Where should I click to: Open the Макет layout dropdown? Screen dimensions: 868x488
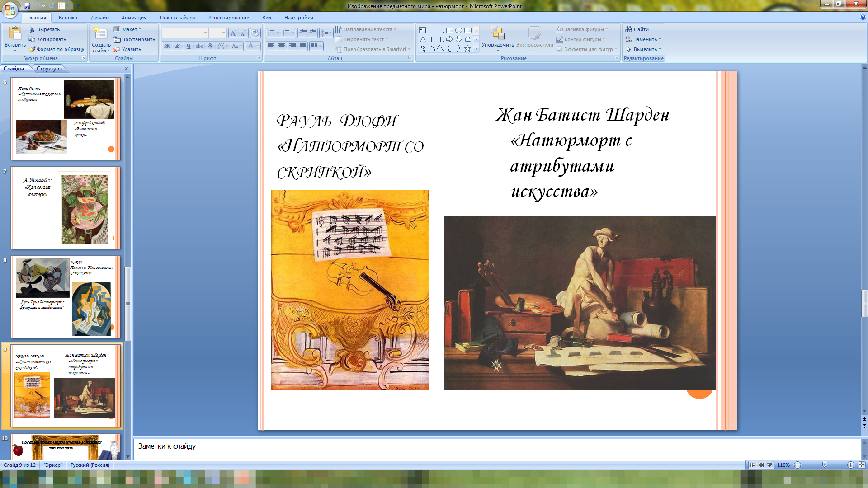[127, 29]
